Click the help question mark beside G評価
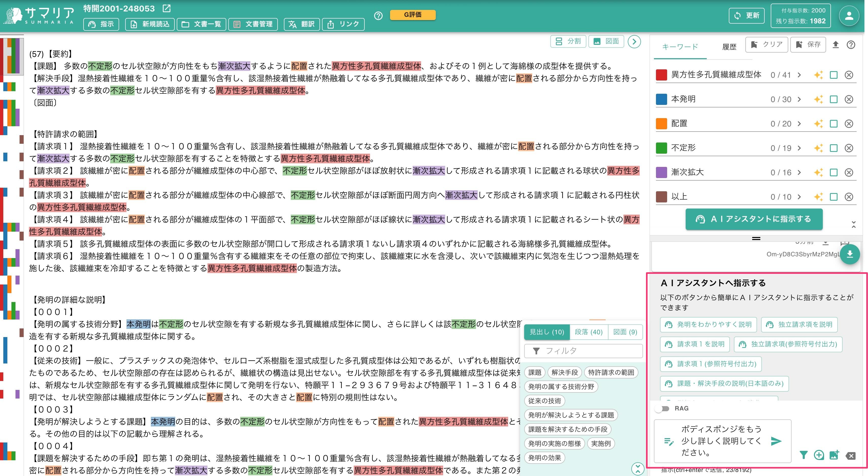This screenshot has height=476, width=868. [x=378, y=16]
